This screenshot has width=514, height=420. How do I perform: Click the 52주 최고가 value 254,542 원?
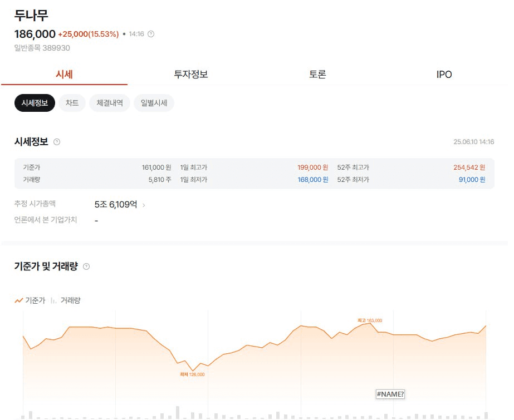coord(469,167)
